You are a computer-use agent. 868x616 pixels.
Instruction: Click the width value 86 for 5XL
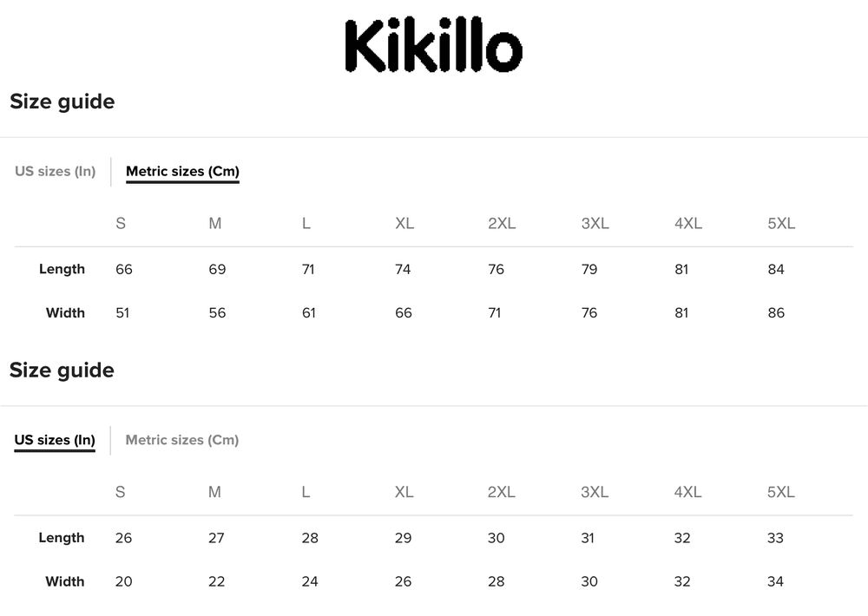776,312
